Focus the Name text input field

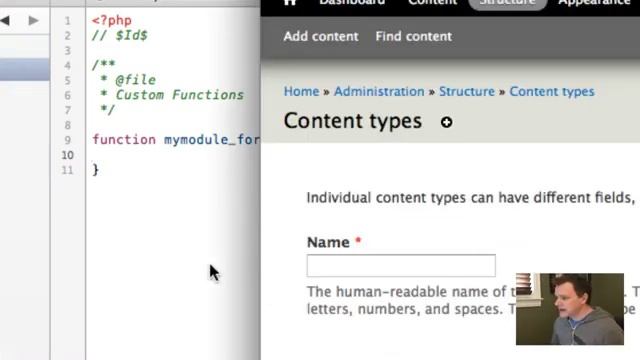401,266
